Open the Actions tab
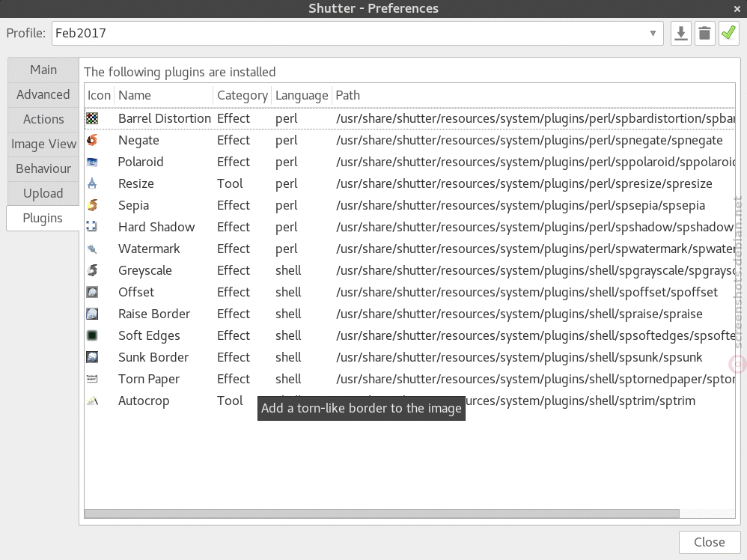This screenshot has height=560, width=747. point(43,120)
